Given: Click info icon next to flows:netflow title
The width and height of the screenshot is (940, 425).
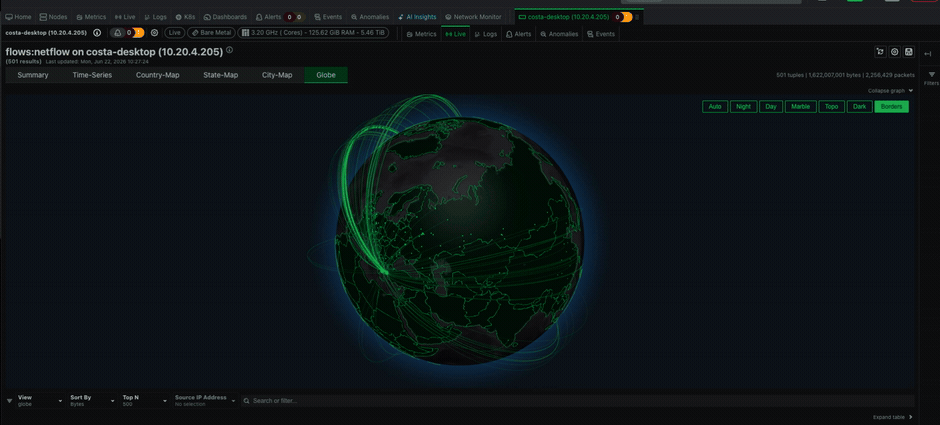Looking at the screenshot, I should click(x=230, y=50).
